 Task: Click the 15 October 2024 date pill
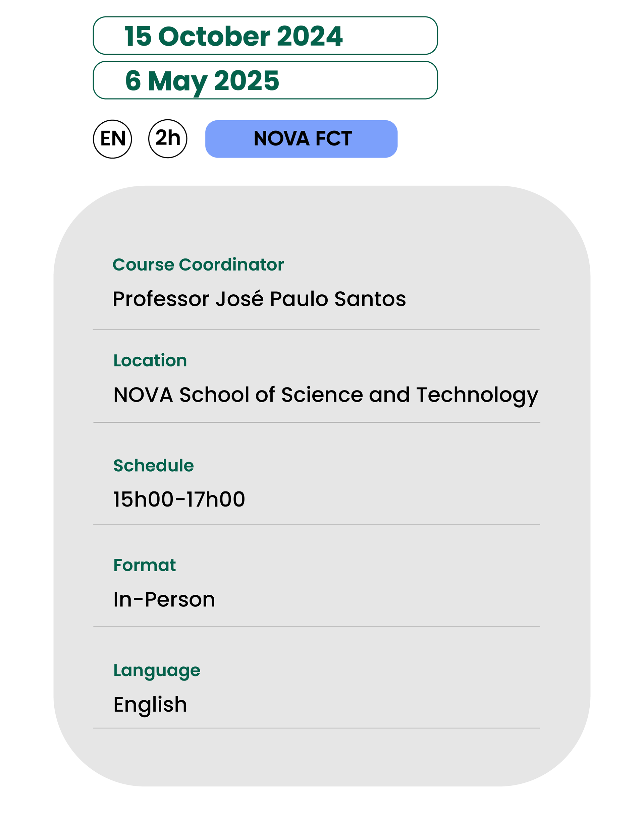pos(265,36)
